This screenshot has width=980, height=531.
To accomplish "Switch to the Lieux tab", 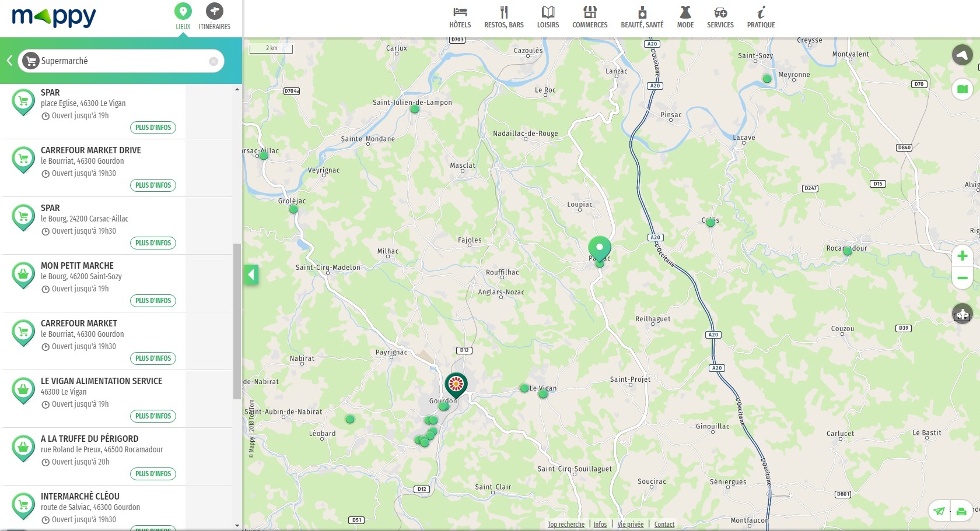I will click(x=183, y=16).
